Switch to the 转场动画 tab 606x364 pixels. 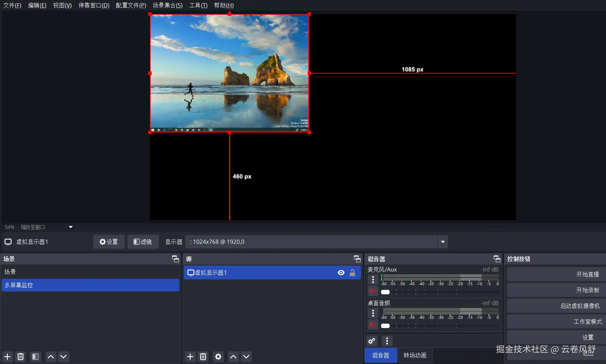pyautogui.click(x=415, y=355)
